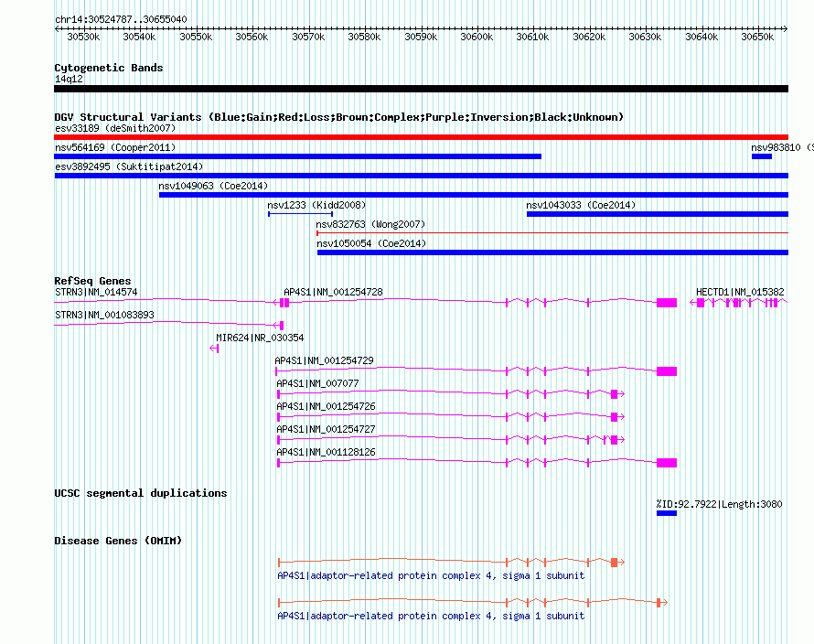Image resolution: width=814 pixels, height=644 pixels.
Task: Click the second OMIM AP4S1 terminal exon
Action: 659,603
